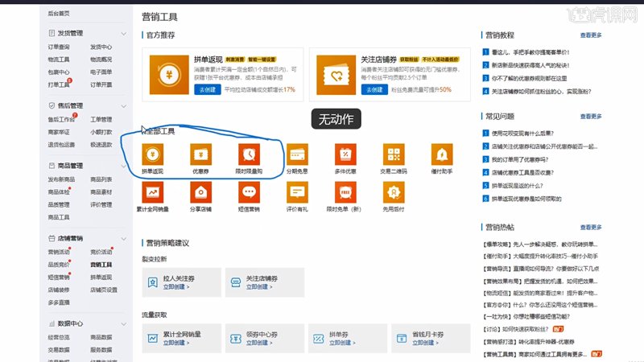Collapse the 发货管理 section chevron
The height and width of the screenshot is (362, 644).
pyautogui.click(x=124, y=34)
